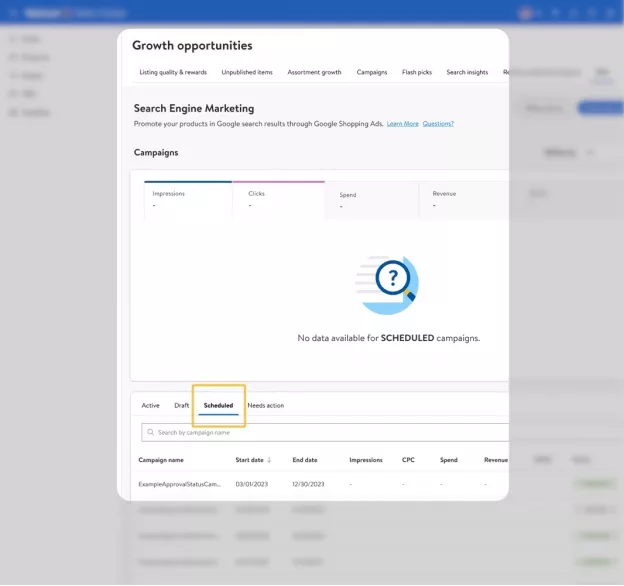Click the search magnifier icon in campaign search

[150, 433]
